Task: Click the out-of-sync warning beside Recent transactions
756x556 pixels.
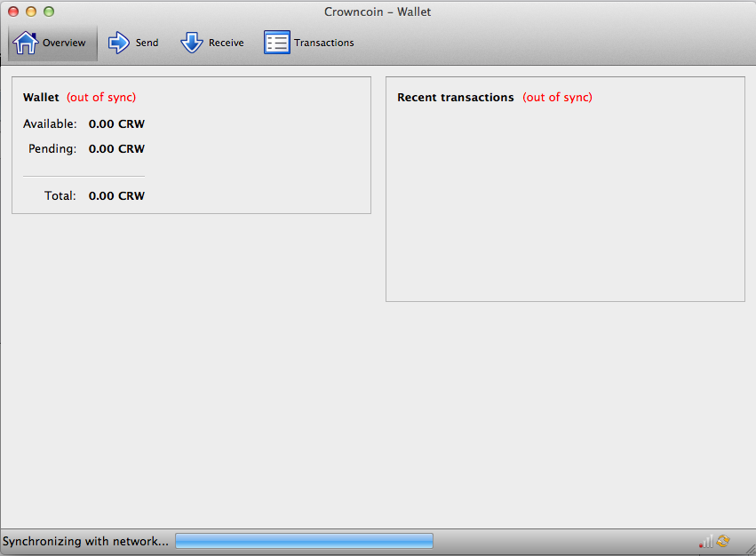Action: tap(557, 98)
